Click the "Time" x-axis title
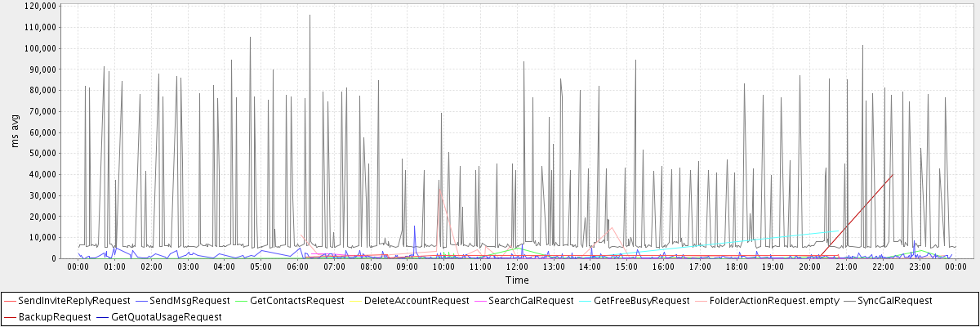The image size is (980, 327). 517,280
